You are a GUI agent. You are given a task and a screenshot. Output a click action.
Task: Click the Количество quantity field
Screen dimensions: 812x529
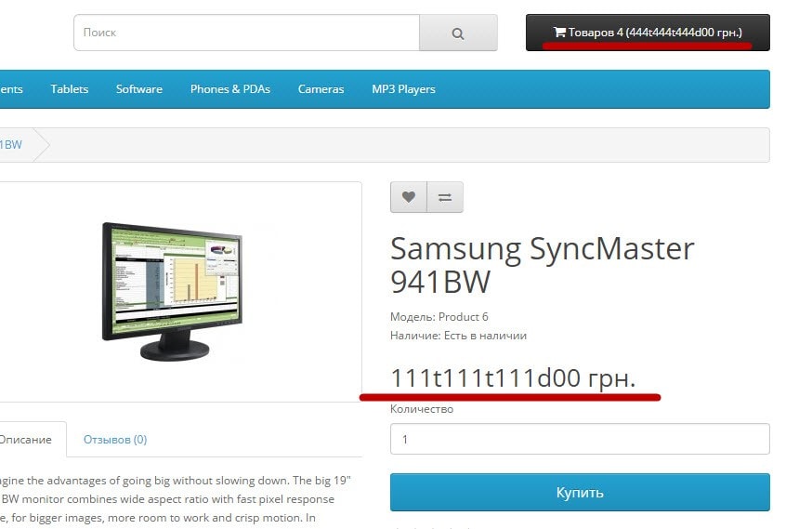click(580, 439)
